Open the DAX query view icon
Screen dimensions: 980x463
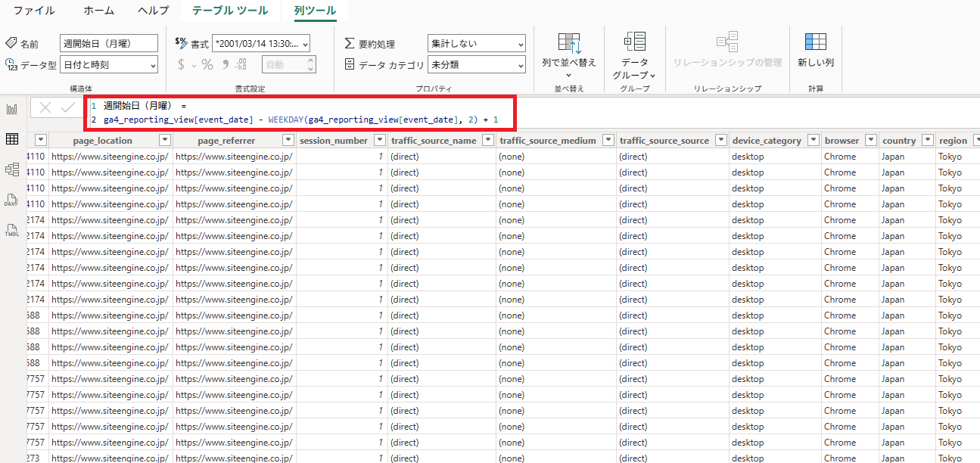click(x=11, y=200)
